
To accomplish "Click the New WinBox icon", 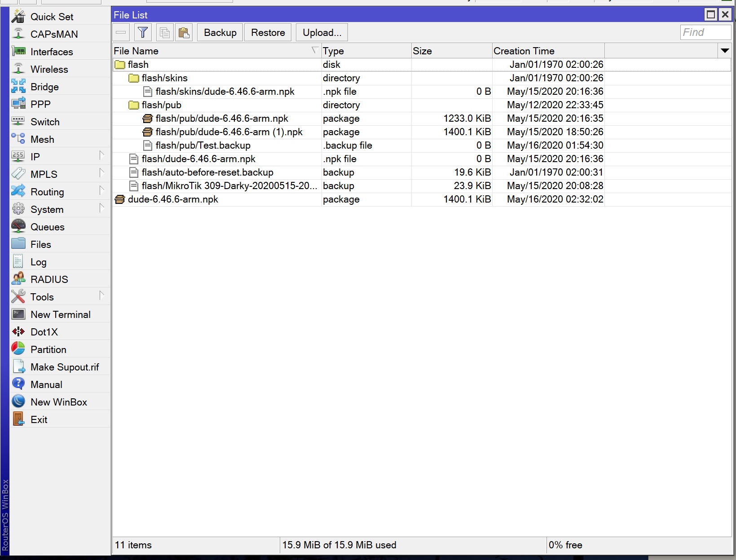I will coord(18,402).
